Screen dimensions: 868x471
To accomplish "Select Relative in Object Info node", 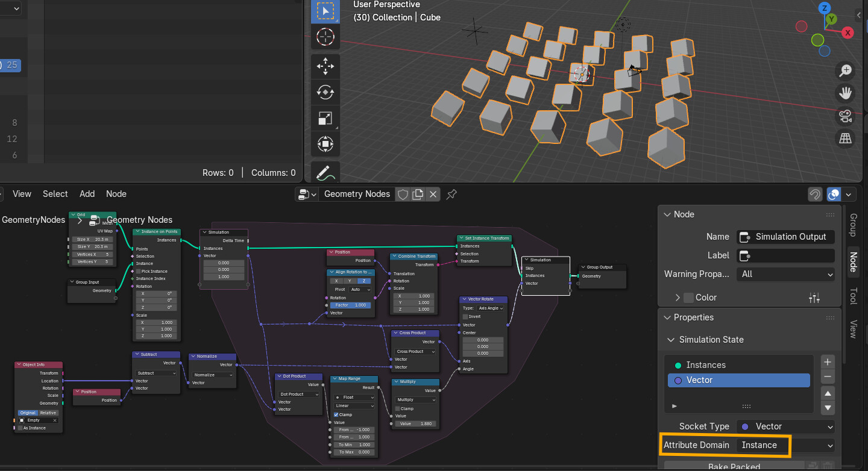I will pos(48,413).
